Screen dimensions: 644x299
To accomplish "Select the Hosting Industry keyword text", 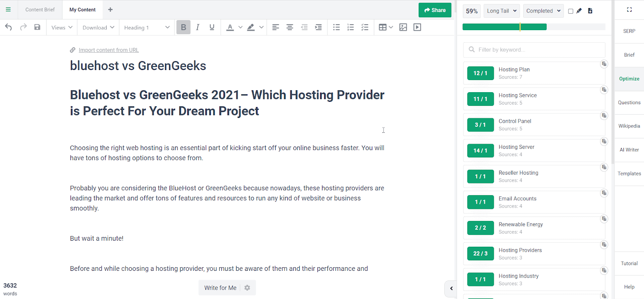I will pos(518,276).
